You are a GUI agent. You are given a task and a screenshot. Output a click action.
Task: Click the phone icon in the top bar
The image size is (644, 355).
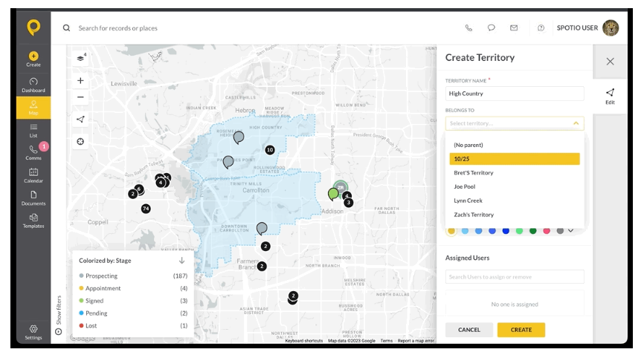tap(468, 28)
